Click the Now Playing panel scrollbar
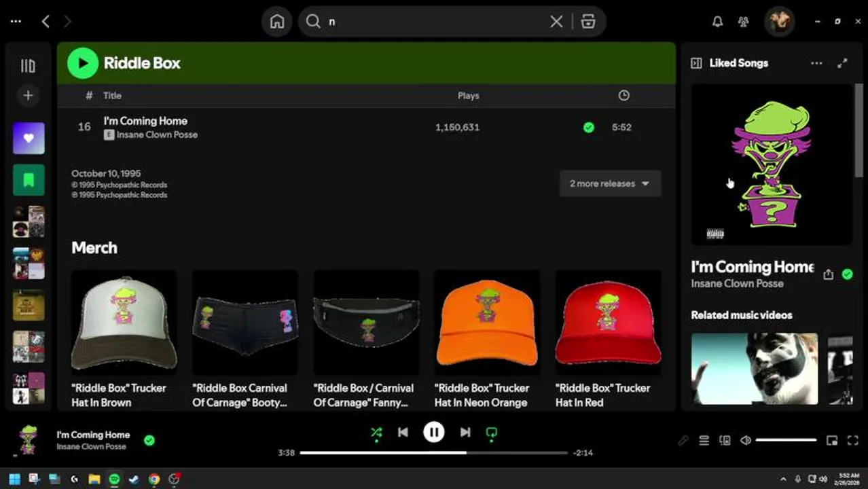This screenshot has width=868, height=489. (x=859, y=129)
